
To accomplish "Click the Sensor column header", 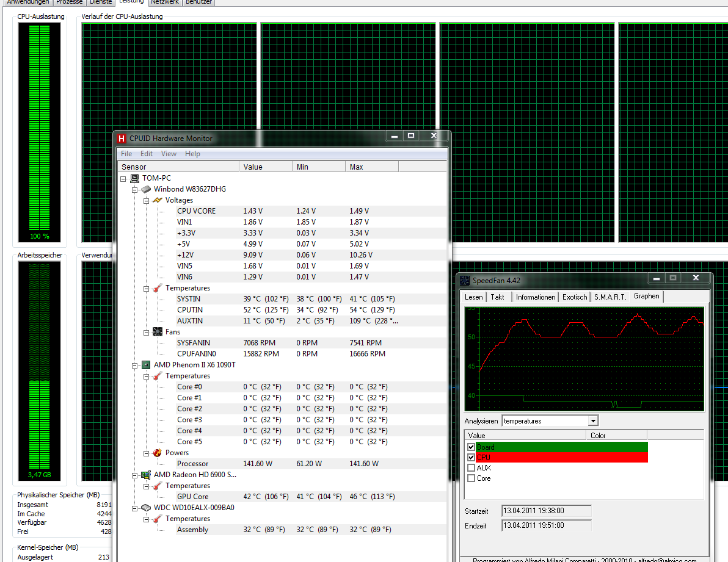I will [178, 167].
